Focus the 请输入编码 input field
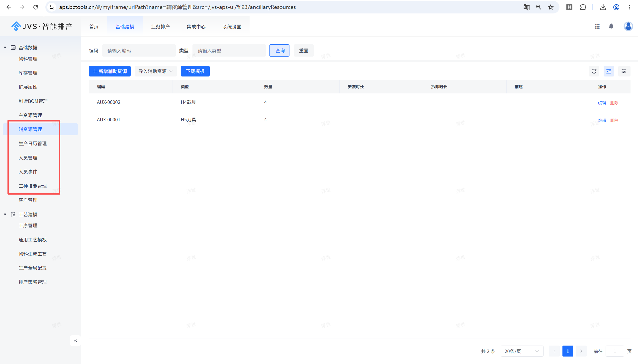This screenshot has width=638, height=364. pos(139,51)
